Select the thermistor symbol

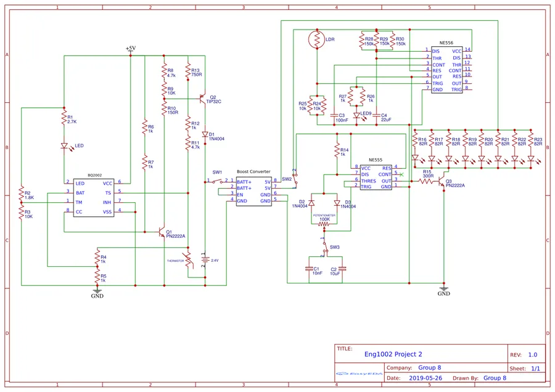[188, 261]
